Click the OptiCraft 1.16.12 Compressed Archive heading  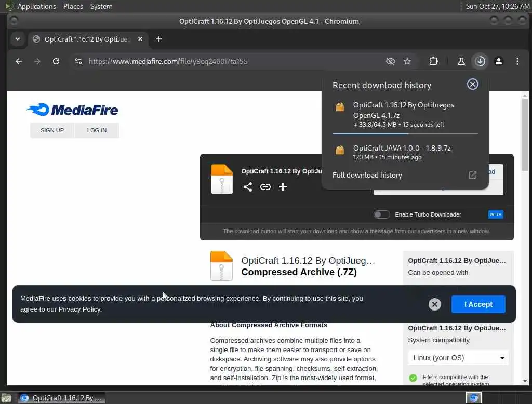click(x=308, y=266)
